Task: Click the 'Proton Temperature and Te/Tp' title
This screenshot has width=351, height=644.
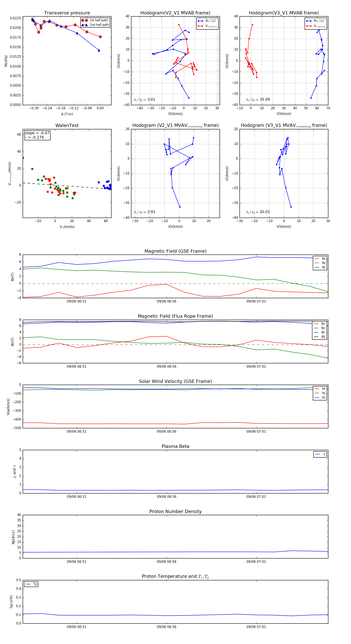Action: pyautogui.click(x=175, y=576)
